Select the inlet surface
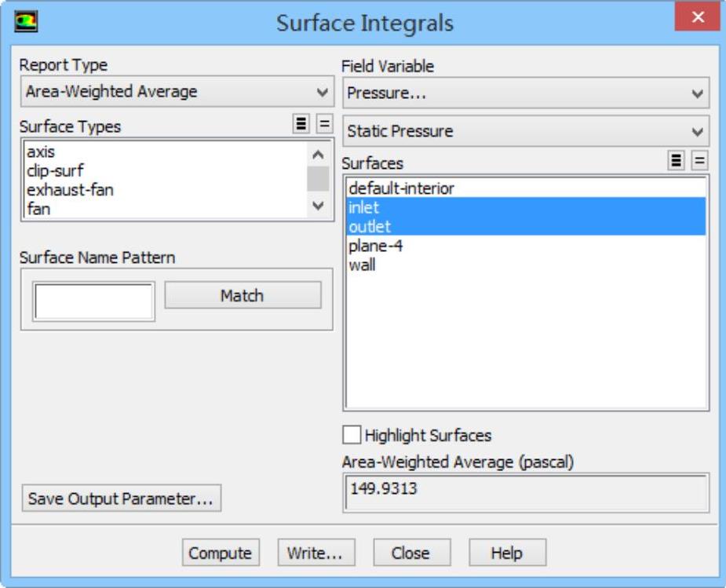The height and width of the screenshot is (588, 726). click(x=363, y=207)
